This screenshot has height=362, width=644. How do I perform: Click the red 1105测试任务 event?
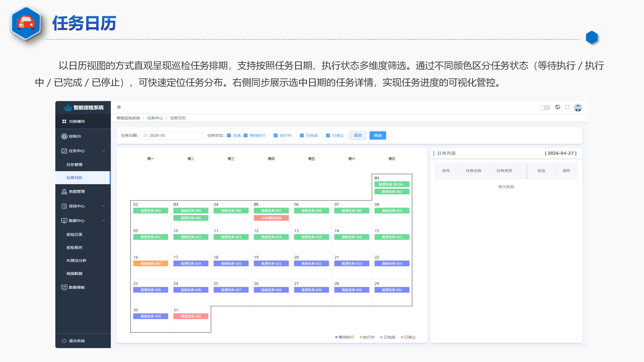pyautogui.click(x=271, y=218)
